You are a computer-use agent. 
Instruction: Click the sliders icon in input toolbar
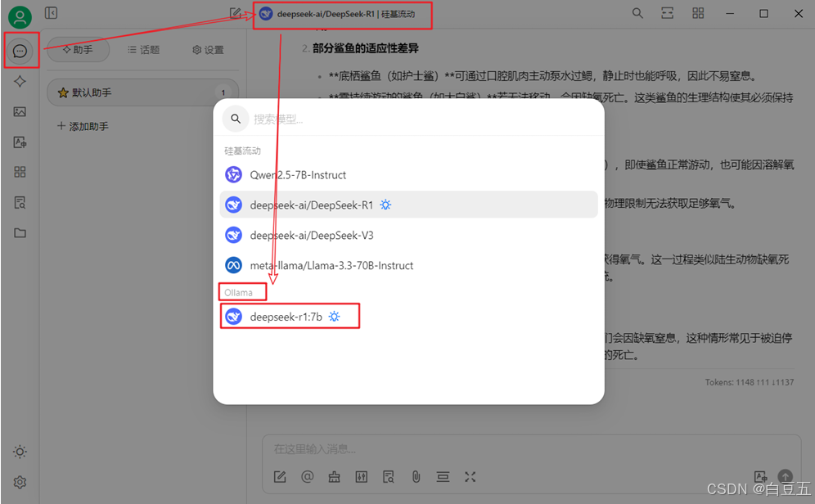361,477
